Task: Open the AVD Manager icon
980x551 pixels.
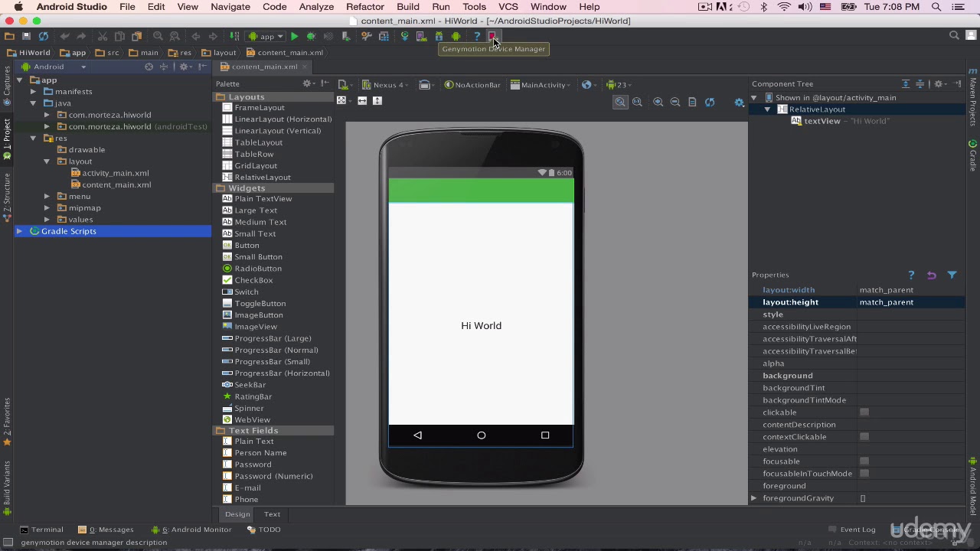Action: [x=421, y=36]
